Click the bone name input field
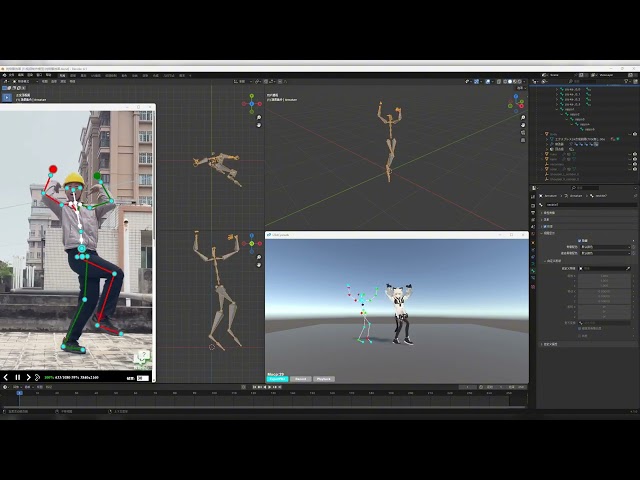 coord(590,204)
